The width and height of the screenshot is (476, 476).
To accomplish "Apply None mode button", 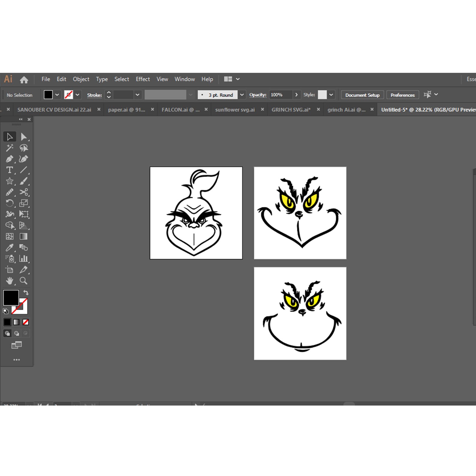I will [x=26, y=322].
